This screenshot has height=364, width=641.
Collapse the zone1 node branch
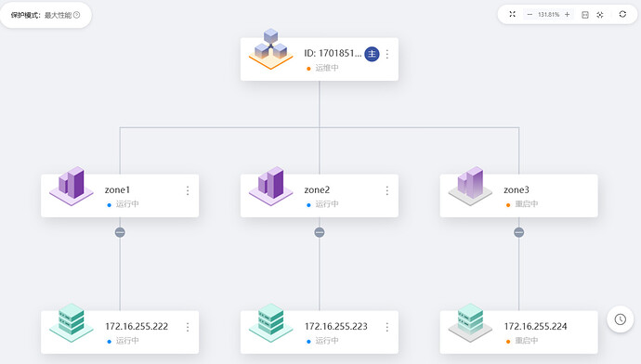120,232
